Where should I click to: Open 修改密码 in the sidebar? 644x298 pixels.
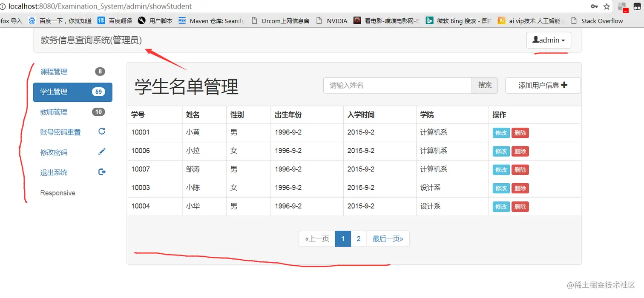tap(73, 152)
